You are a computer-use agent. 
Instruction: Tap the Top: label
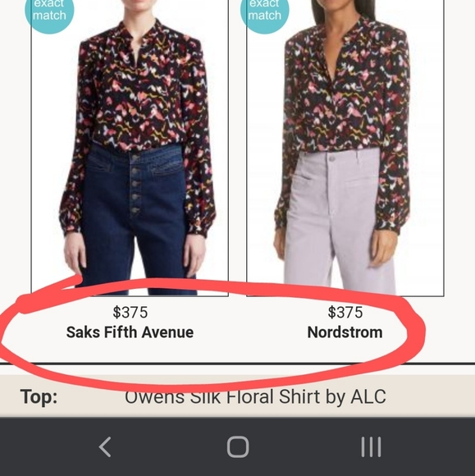[39, 397]
